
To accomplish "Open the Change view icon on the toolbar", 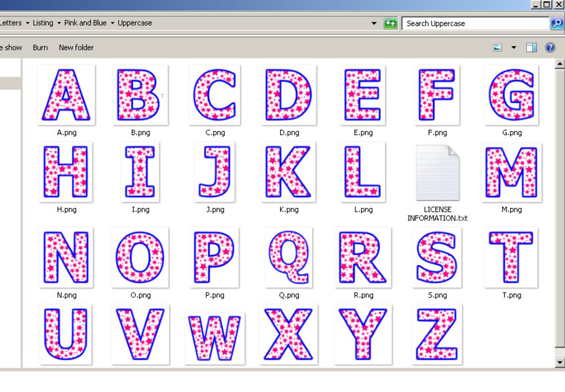I will click(498, 47).
